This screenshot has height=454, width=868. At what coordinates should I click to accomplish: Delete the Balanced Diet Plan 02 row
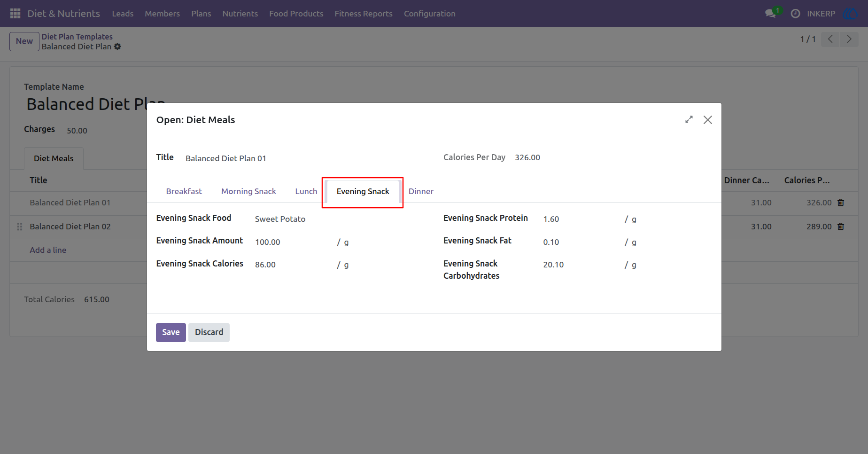841,227
